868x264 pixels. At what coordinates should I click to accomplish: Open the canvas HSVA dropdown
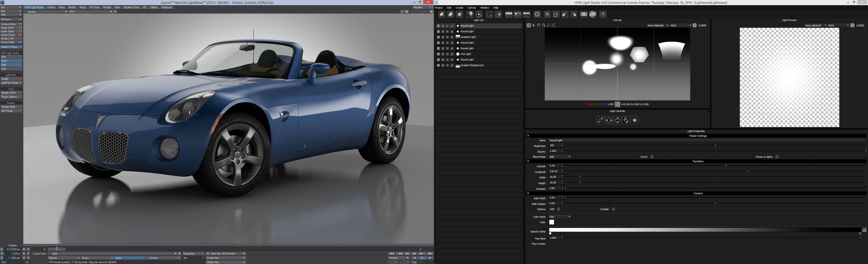pyautogui.click(x=680, y=25)
